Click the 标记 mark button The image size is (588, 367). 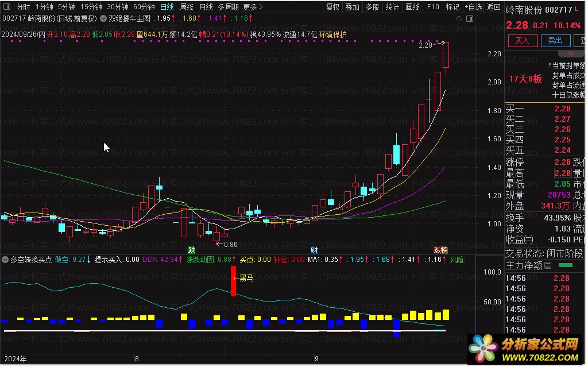click(x=452, y=7)
